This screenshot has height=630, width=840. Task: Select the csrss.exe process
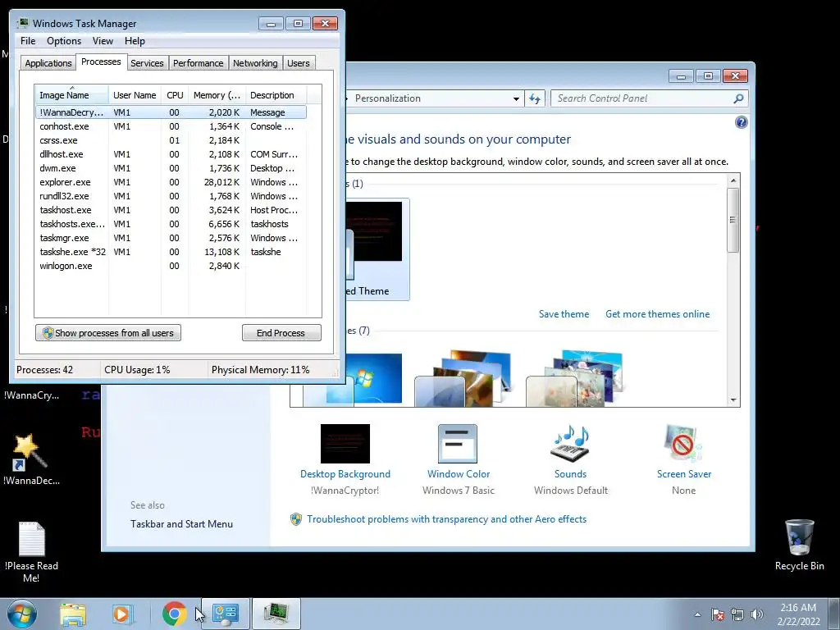171,140
